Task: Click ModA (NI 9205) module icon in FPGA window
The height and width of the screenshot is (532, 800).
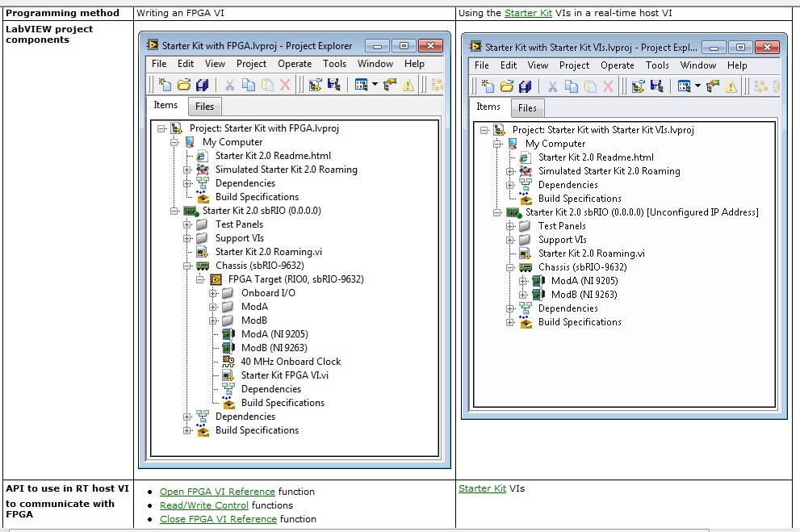Action: tap(228, 334)
